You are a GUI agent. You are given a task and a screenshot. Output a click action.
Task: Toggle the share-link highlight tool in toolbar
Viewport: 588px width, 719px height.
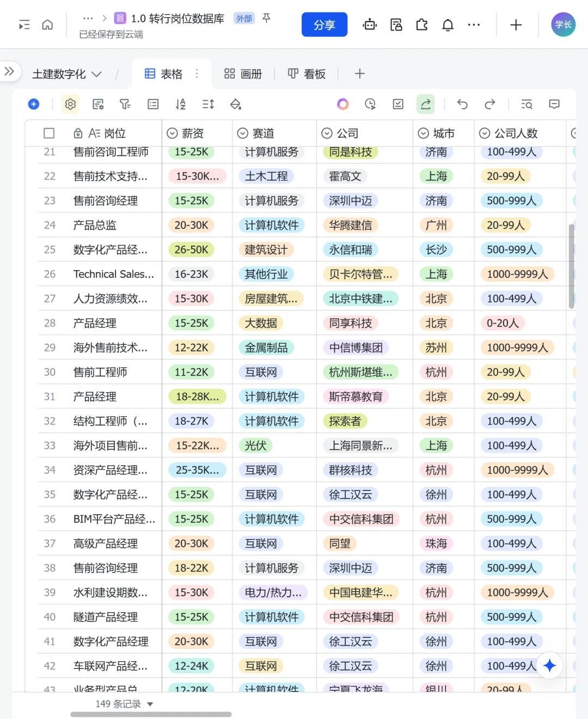[x=426, y=104]
